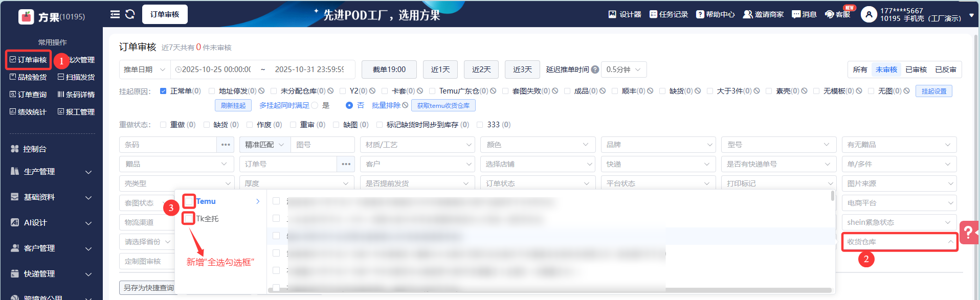
Task: Click the 截单19:00 button
Action: coord(389,70)
